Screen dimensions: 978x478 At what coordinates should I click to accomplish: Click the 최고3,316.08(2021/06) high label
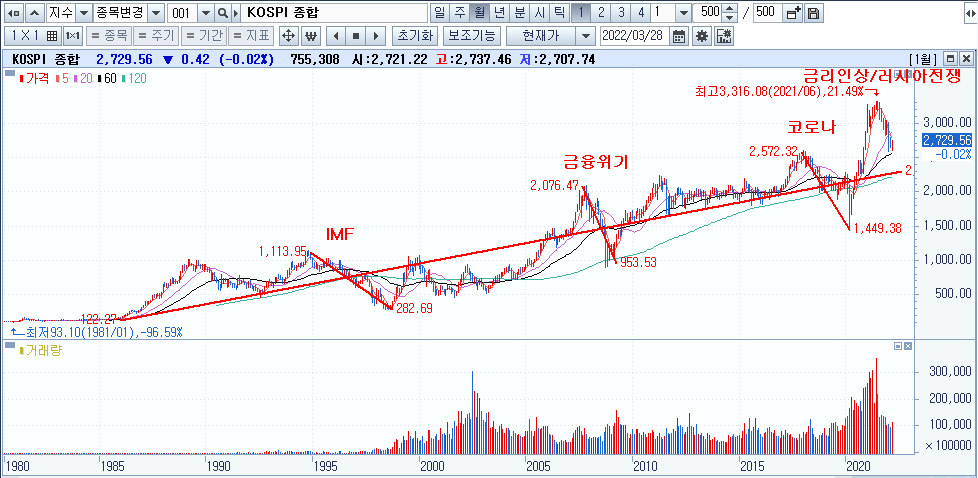tap(780, 91)
